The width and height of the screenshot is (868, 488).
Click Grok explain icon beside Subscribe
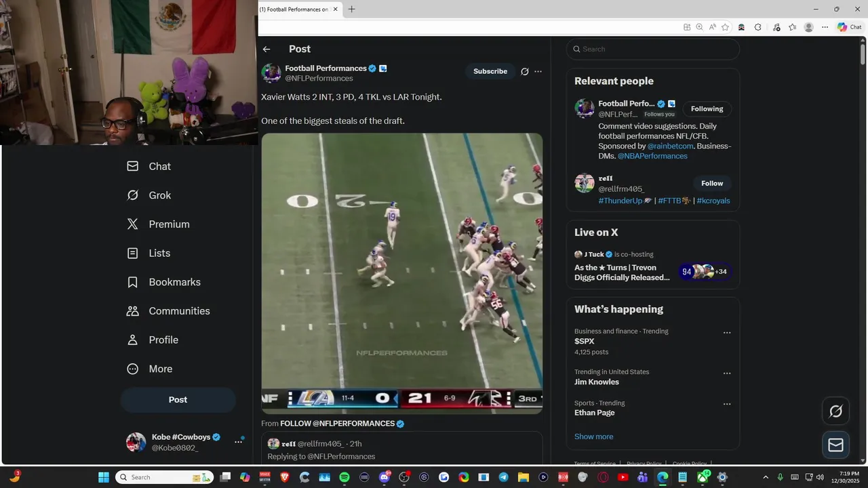click(x=524, y=71)
